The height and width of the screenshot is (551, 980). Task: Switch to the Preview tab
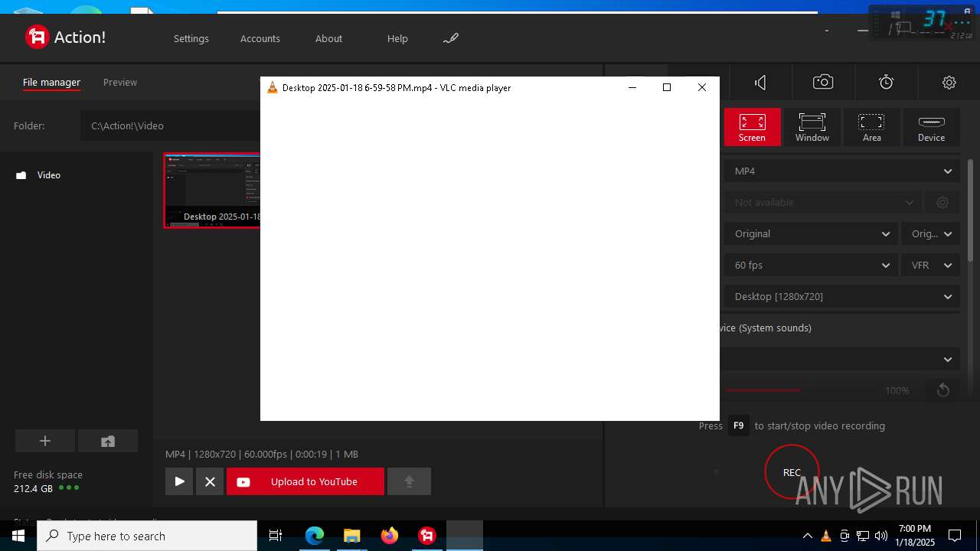tap(120, 82)
